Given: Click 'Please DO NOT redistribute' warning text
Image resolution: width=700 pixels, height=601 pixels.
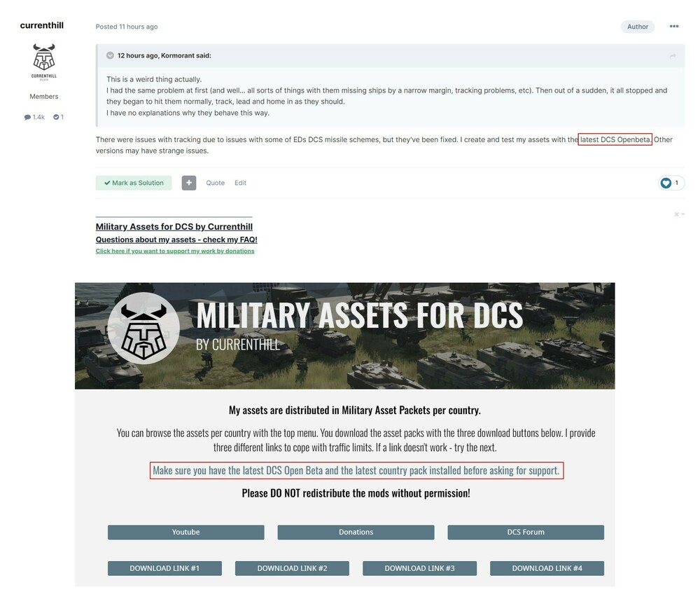Looking at the screenshot, I should pyautogui.click(x=356, y=493).
